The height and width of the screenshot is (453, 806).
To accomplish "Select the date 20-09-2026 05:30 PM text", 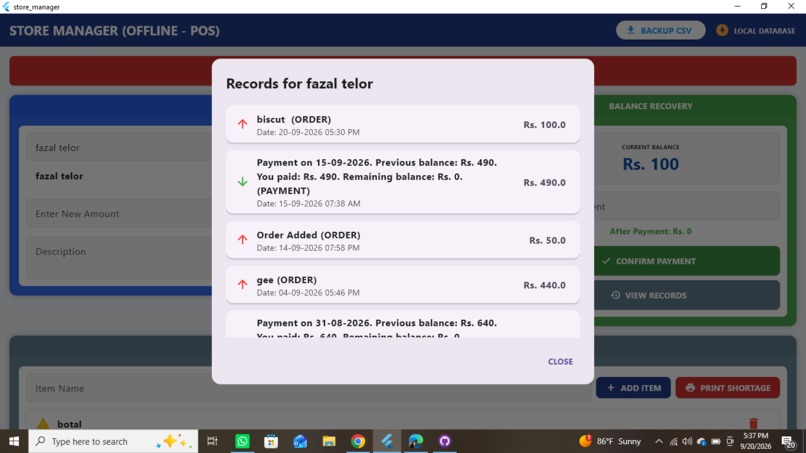I will tap(308, 132).
